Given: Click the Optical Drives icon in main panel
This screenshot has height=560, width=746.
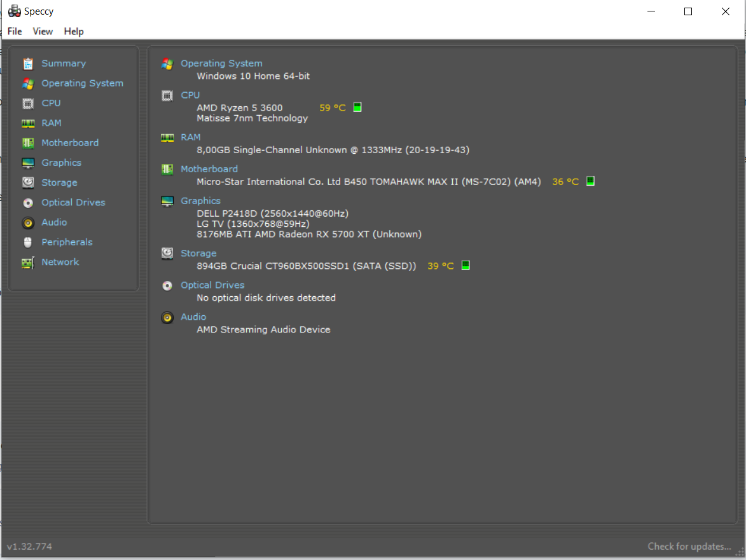Looking at the screenshot, I should (x=167, y=285).
